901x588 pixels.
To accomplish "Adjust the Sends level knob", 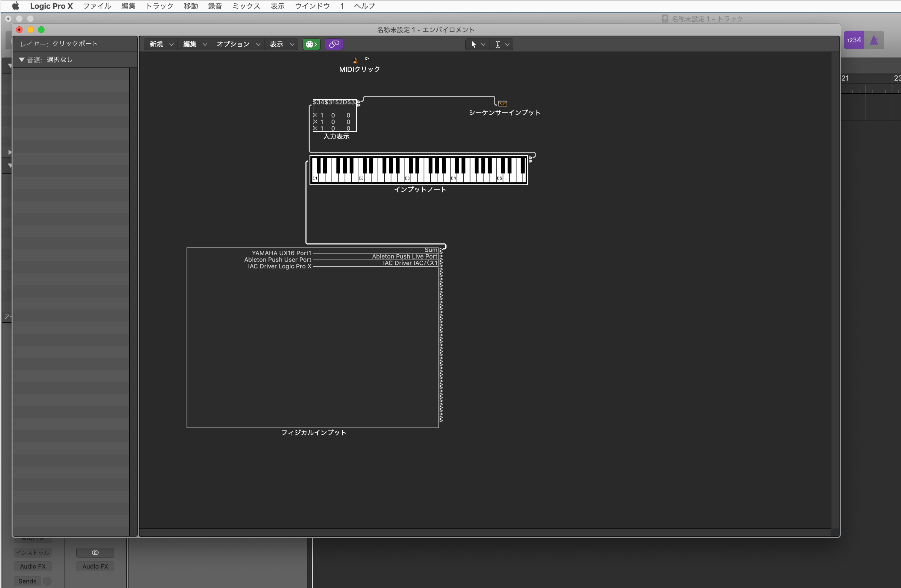I will [47, 581].
